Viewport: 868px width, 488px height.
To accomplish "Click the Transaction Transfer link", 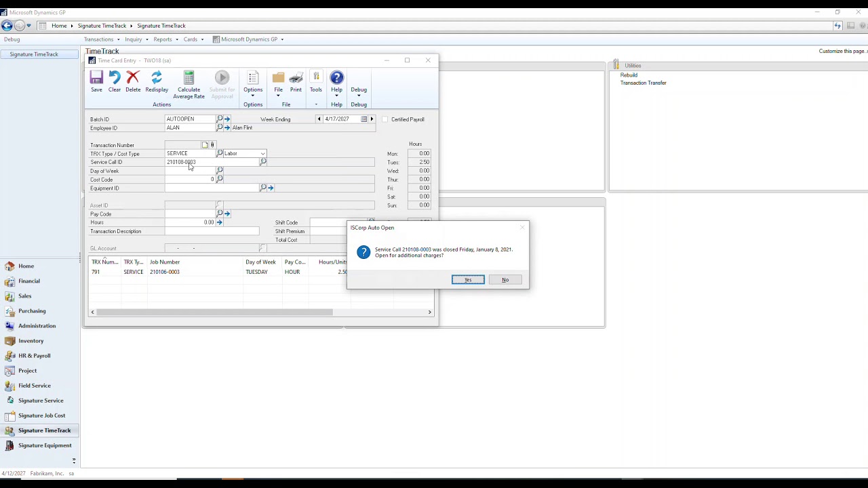I will point(643,83).
